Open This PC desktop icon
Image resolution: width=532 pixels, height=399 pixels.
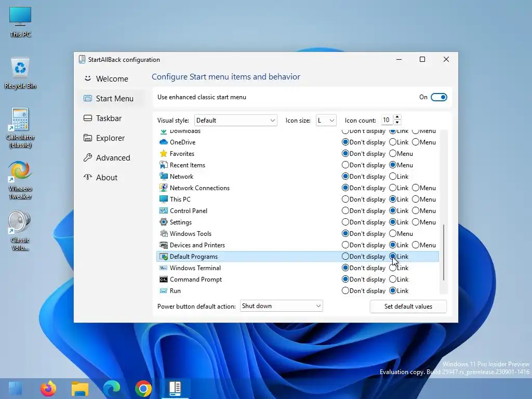point(20,22)
